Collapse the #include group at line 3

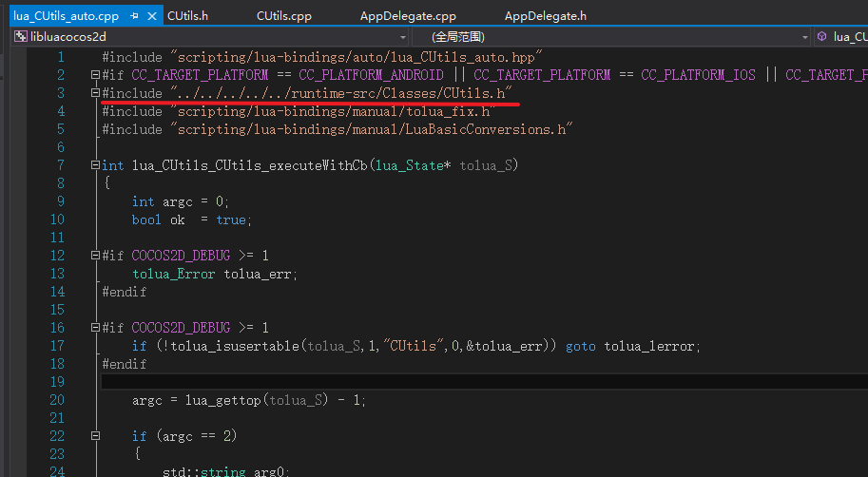pos(94,93)
